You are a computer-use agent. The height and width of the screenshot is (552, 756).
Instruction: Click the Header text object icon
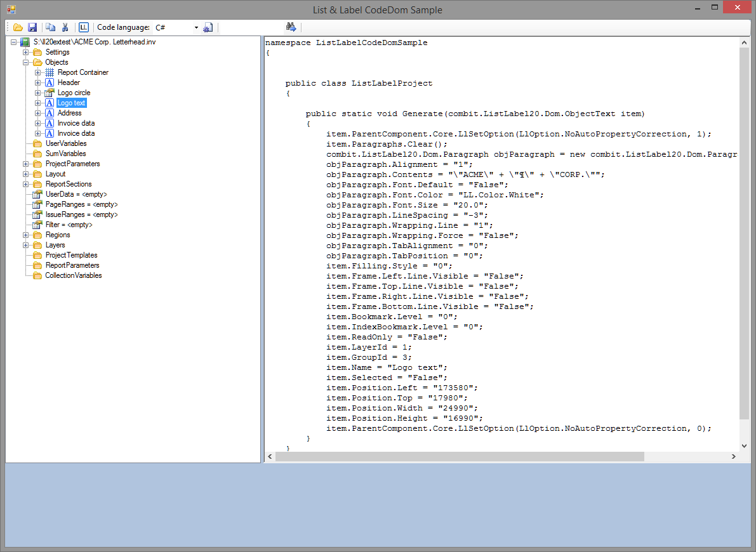point(49,82)
